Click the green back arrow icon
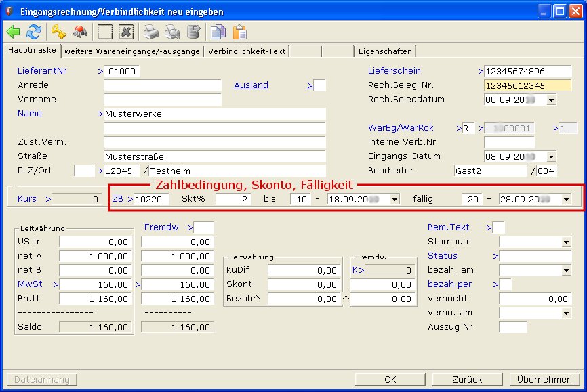 (x=13, y=32)
